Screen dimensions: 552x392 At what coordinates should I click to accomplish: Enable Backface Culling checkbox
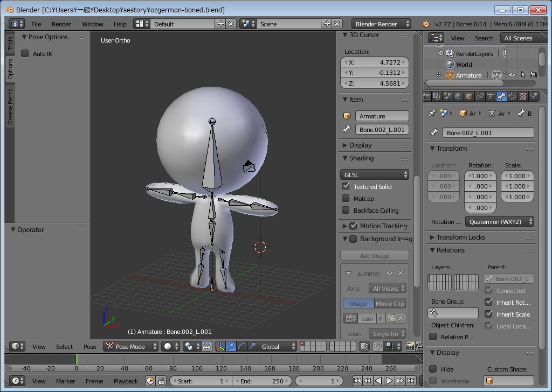click(x=346, y=210)
